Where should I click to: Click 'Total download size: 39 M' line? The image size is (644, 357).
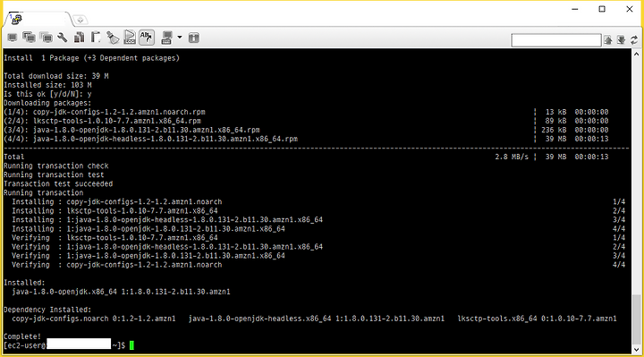[56, 76]
